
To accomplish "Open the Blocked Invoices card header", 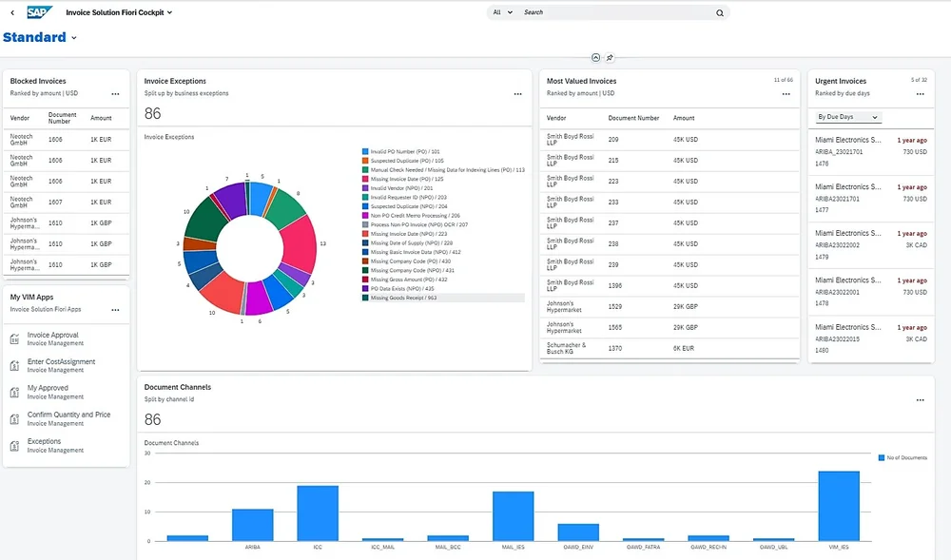I will coord(67,87).
